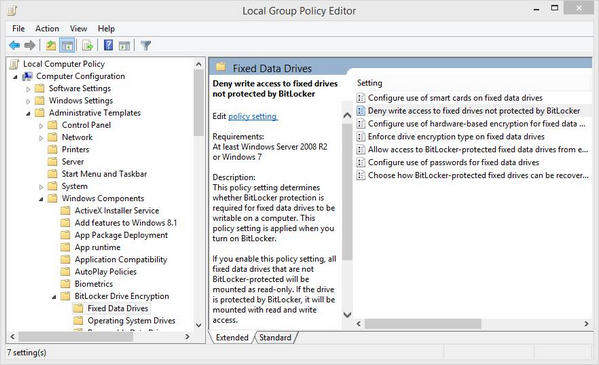
Task: Click the Computer Configuration node icon
Action: point(28,76)
